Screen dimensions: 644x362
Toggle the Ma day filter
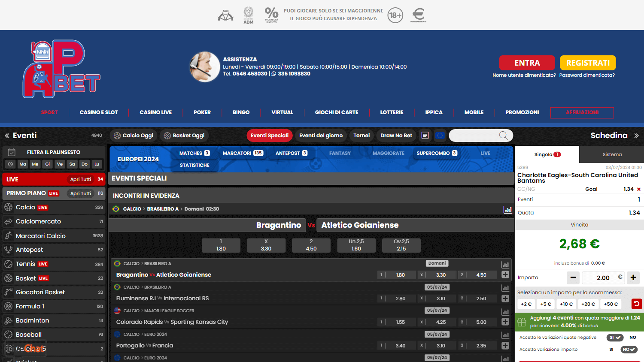click(x=23, y=164)
